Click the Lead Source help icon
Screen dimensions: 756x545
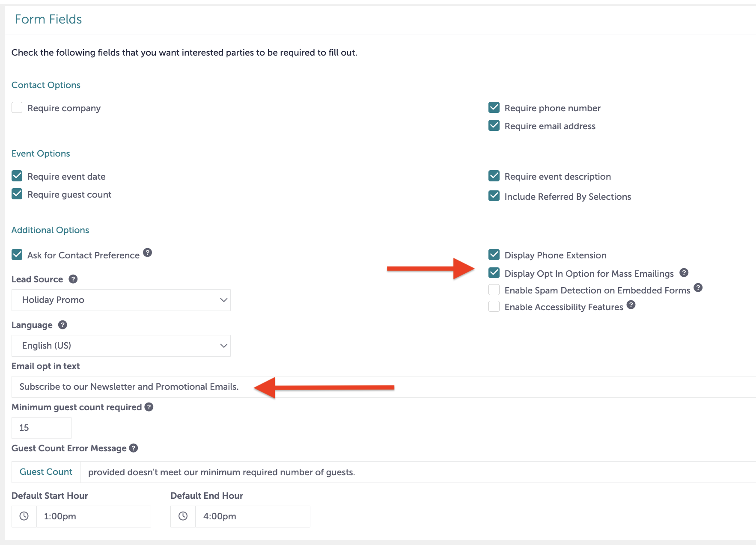(73, 279)
